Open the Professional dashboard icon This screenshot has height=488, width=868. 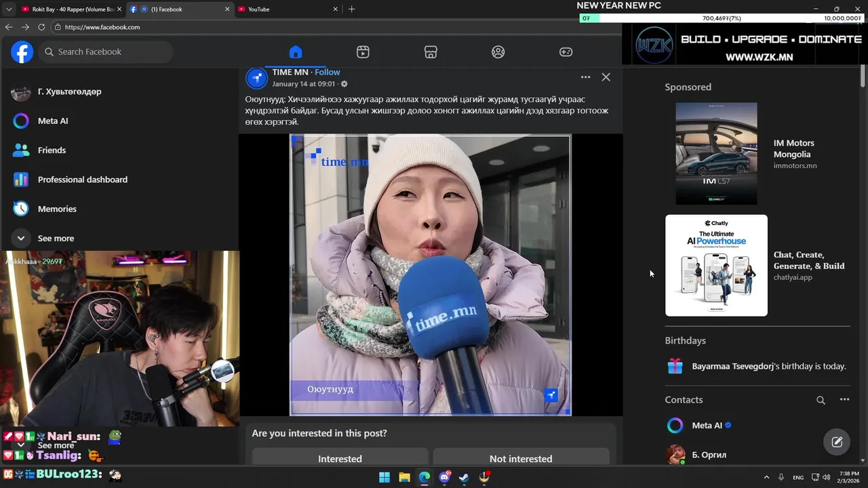coord(21,180)
